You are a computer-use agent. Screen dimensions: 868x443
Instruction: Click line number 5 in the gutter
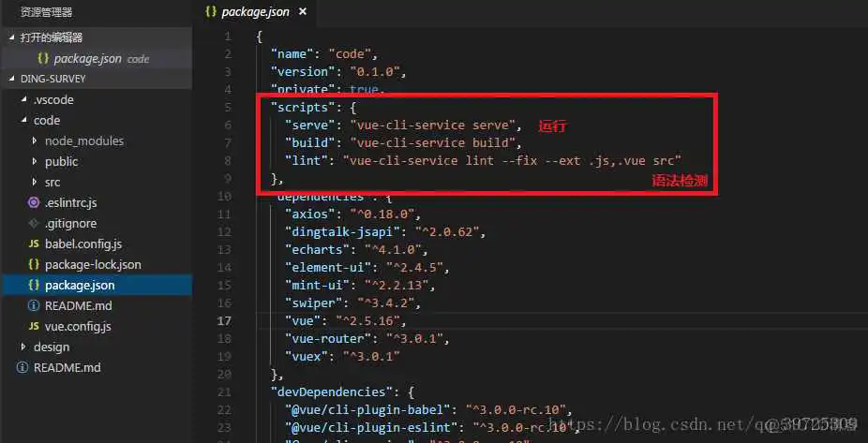point(228,108)
